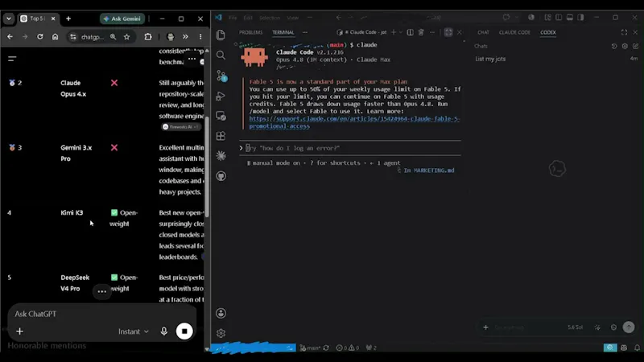Open the main* branch in the status bar
The image size is (644, 362).
click(x=310, y=348)
